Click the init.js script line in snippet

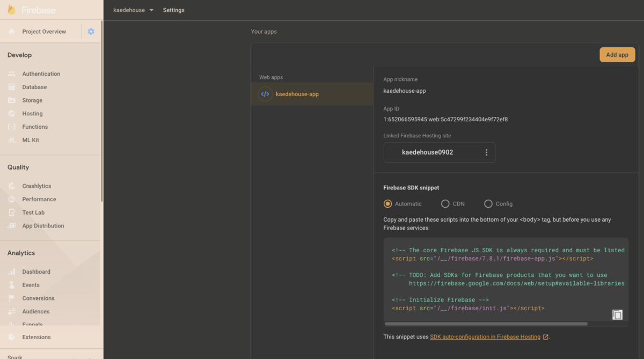point(468,309)
